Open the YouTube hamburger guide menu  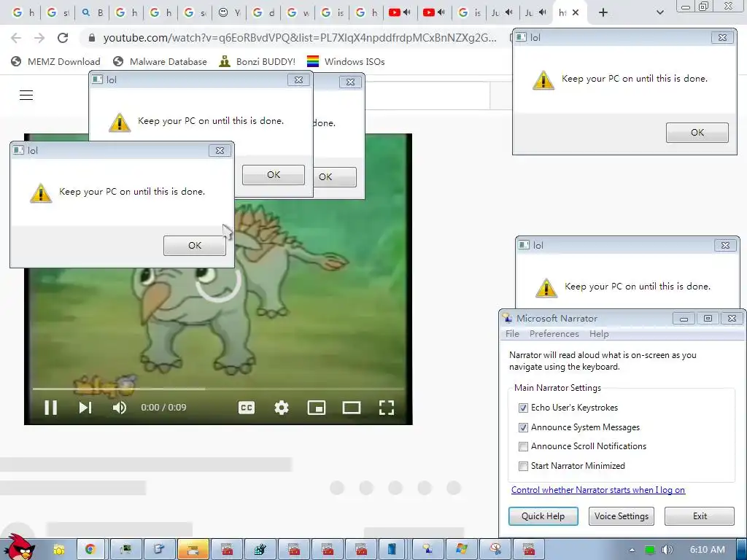click(26, 96)
